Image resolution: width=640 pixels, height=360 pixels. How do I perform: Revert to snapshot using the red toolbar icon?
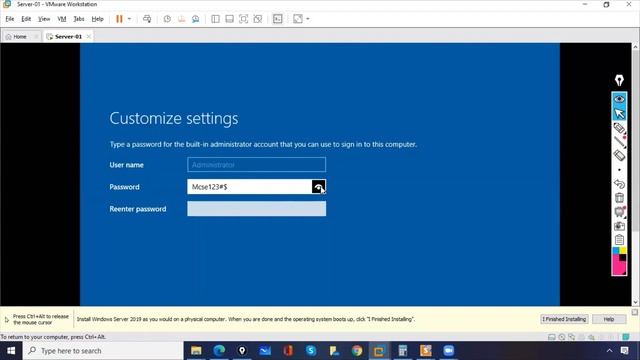(x=182, y=19)
